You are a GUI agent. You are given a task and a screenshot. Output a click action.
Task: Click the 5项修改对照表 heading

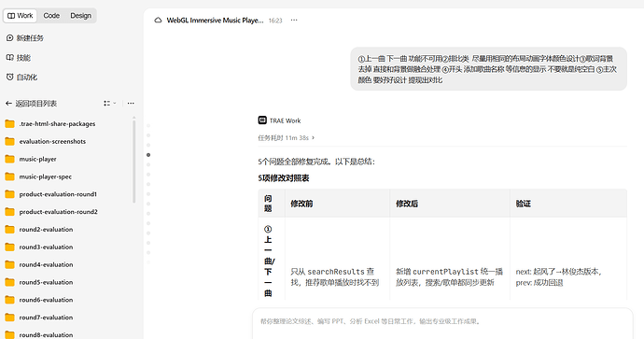pyautogui.click(x=284, y=178)
